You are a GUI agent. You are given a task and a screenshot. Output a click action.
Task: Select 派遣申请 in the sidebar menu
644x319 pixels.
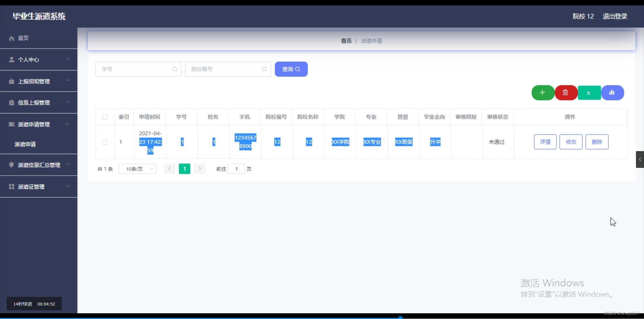point(25,144)
